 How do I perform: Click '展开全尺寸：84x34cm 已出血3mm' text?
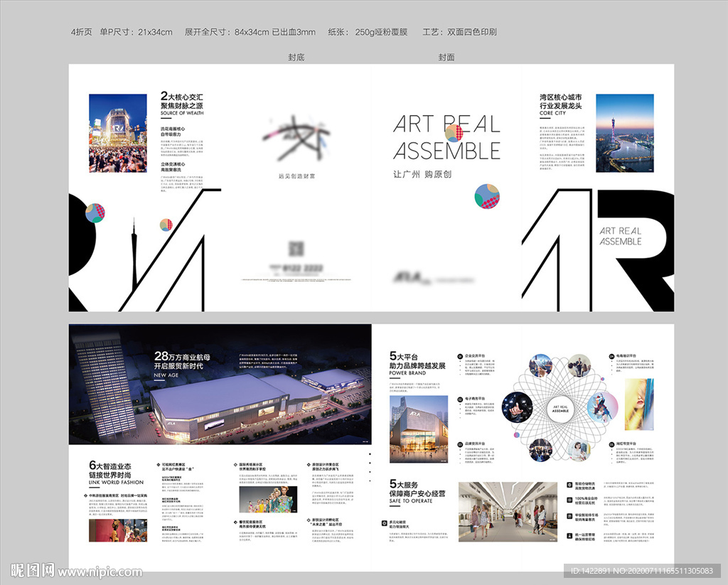tap(250, 32)
